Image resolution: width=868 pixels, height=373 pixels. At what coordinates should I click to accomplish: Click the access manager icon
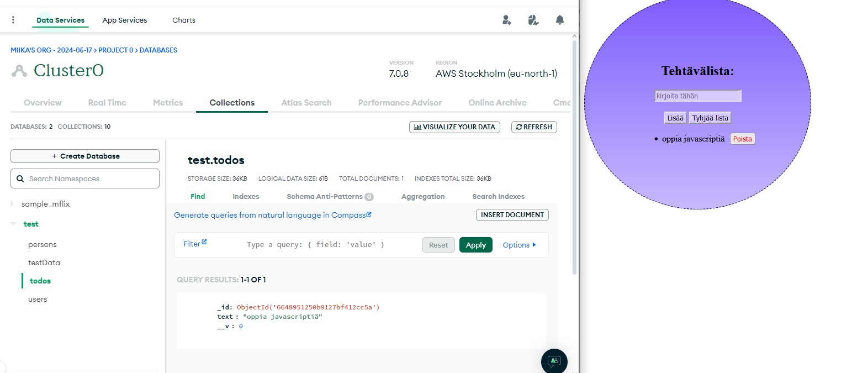pos(533,20)
